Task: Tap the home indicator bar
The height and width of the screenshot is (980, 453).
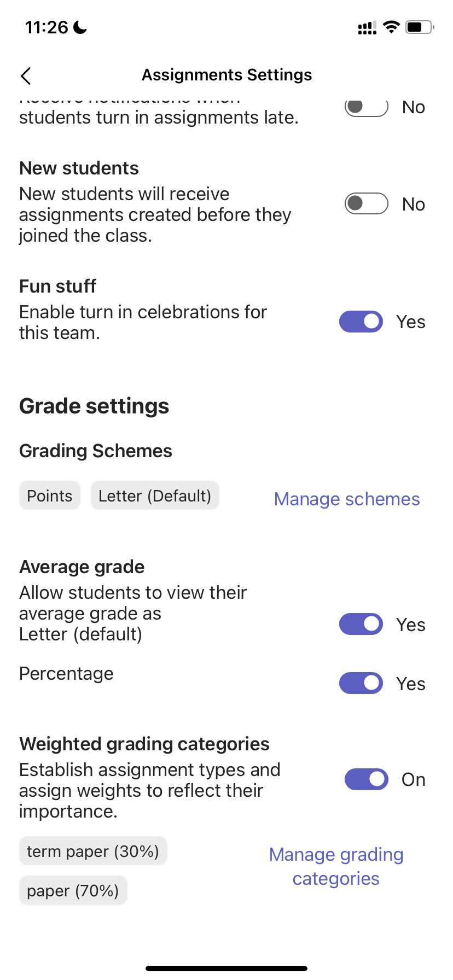Action: click(226, 968)
